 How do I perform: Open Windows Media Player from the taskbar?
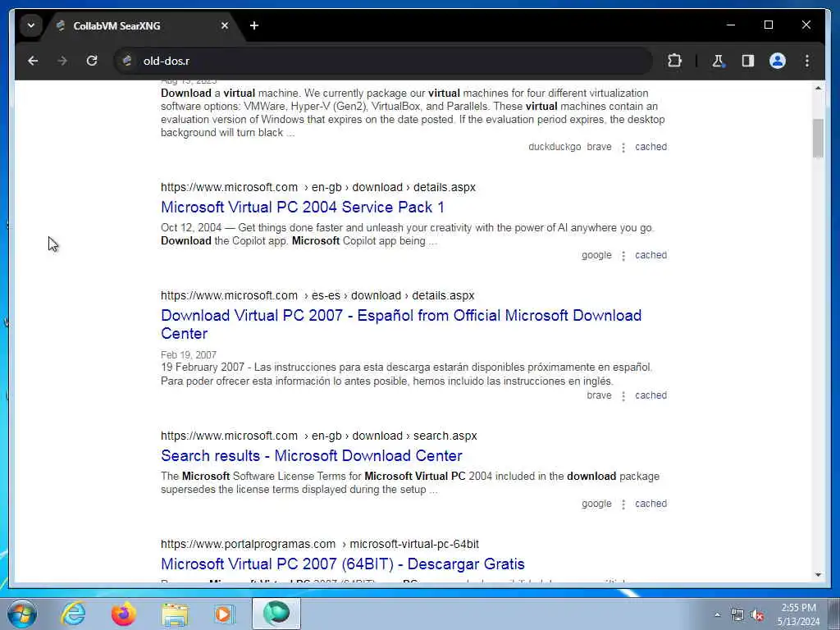click(225, 614)
